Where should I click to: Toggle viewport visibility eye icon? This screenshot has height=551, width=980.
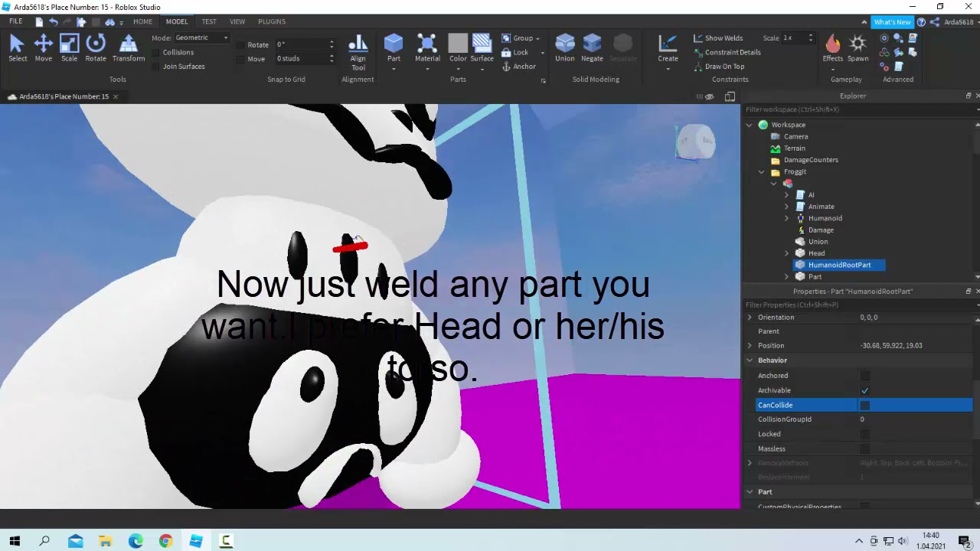(x=709, y=96)
